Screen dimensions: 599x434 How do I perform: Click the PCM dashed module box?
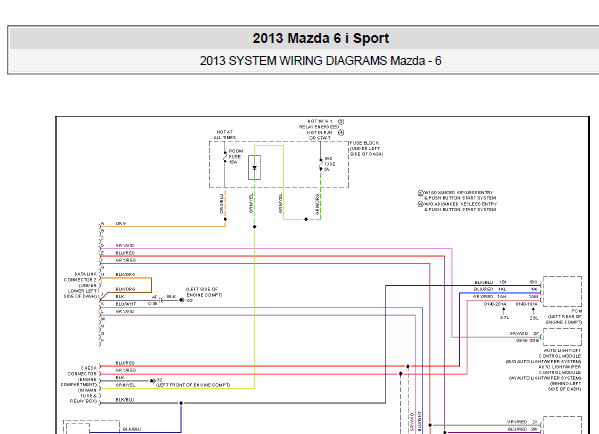click(x=562, y=291)
